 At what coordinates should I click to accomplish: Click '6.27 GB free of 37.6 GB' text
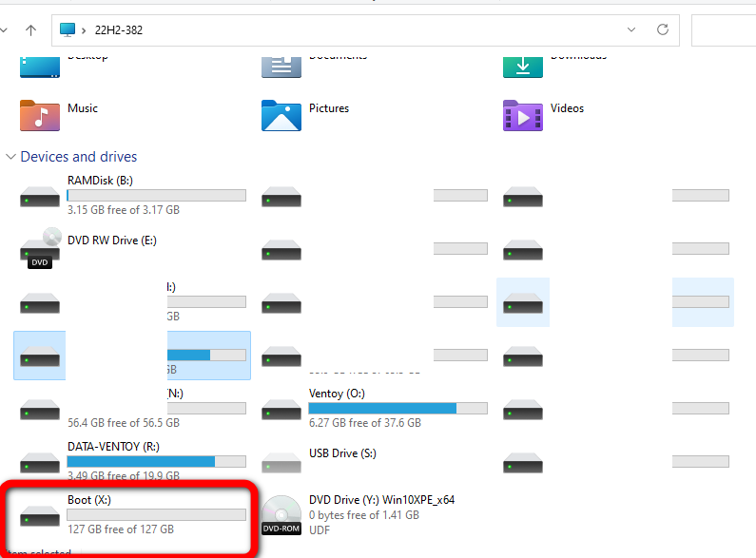(x=365, y=423)
